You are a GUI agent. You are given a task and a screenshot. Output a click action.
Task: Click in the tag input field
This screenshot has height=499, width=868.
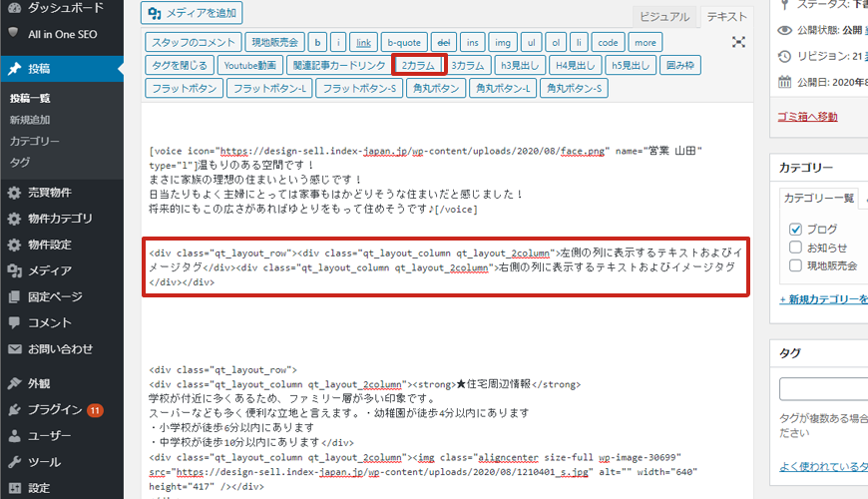[823, 388]
